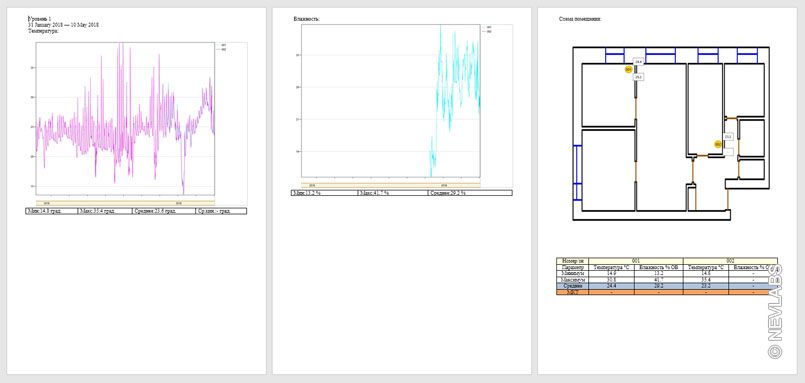Select the 24.4 value tag near sensor 001
This screenshot has height=383, width=805.
[639, 62]
